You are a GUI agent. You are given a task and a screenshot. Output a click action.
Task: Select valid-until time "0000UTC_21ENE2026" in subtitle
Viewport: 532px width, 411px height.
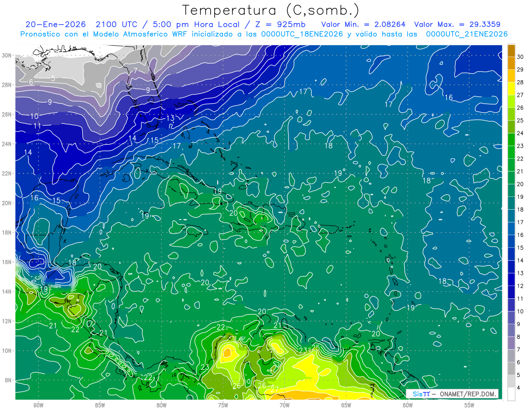pyautogui.click(x=466, y=34)
